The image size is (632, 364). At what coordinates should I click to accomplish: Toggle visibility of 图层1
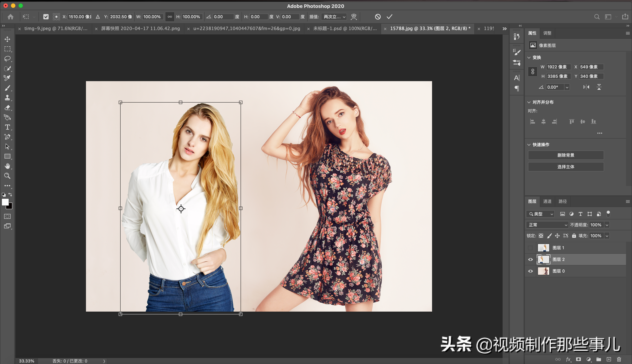pyautogui.click(x=530, y=247)
